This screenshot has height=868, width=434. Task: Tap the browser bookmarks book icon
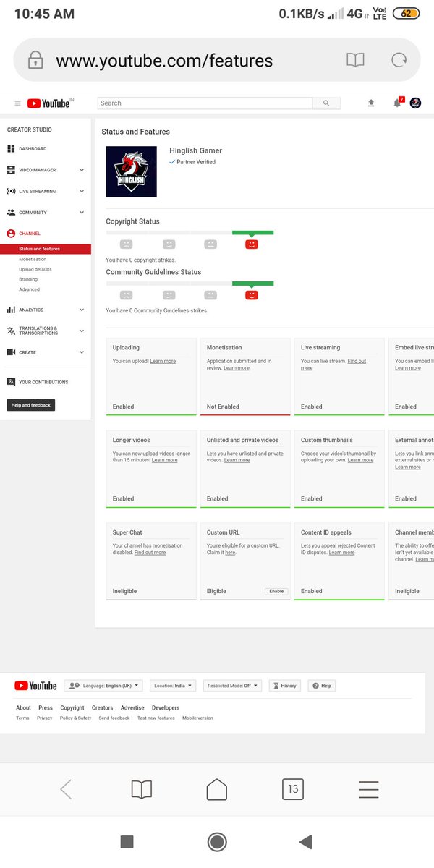click(x=142, y=789)
